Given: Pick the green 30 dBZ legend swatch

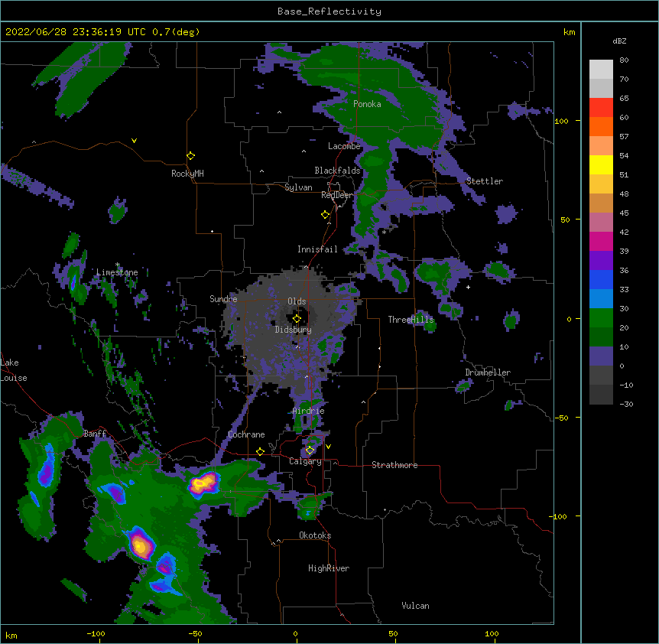Looking at the screenshot, I should click(601, 318).
